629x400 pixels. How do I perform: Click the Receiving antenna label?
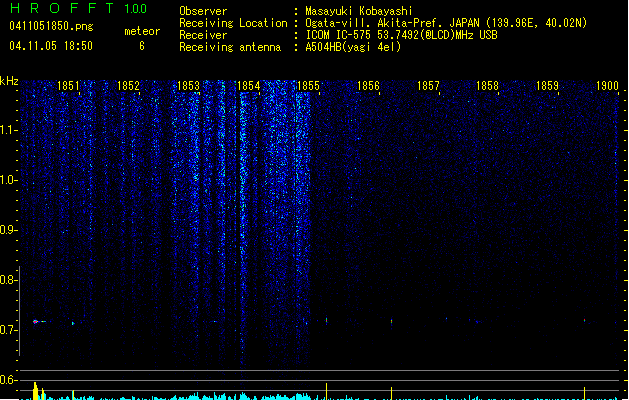point(230,47)
